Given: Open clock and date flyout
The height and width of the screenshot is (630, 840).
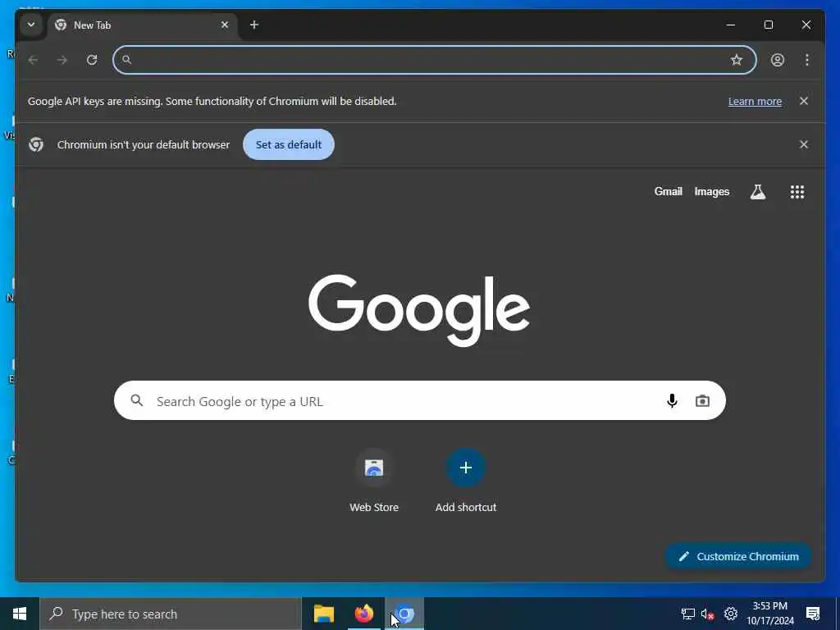Looking at the screenshot, I should pos(770,614).
